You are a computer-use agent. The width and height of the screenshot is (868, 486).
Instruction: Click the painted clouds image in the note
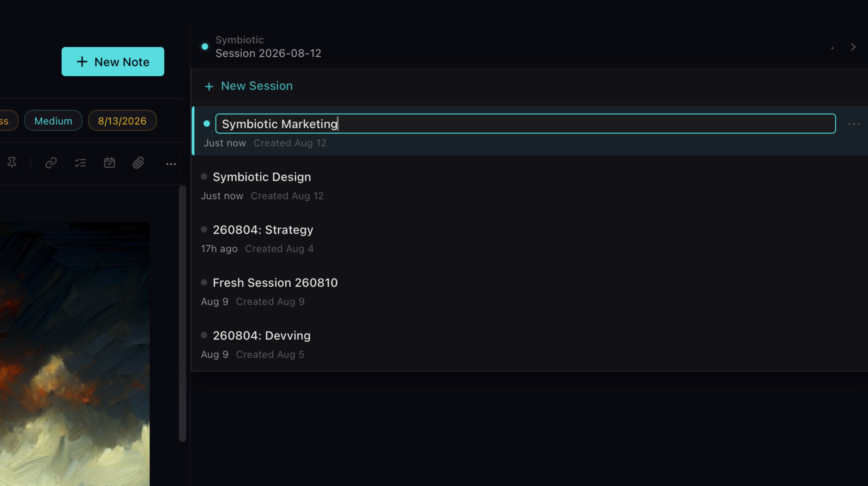click(75, 354)
